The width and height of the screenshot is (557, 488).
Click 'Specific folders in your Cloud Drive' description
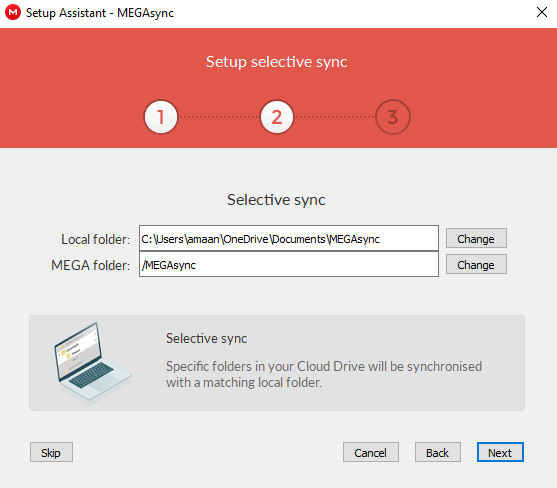pyautogui.click(x=324, y=374)
